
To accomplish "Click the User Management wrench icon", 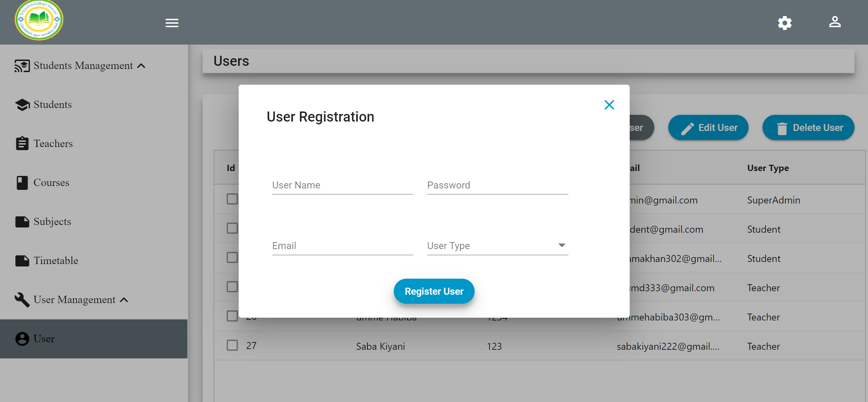I will (22, 300).
